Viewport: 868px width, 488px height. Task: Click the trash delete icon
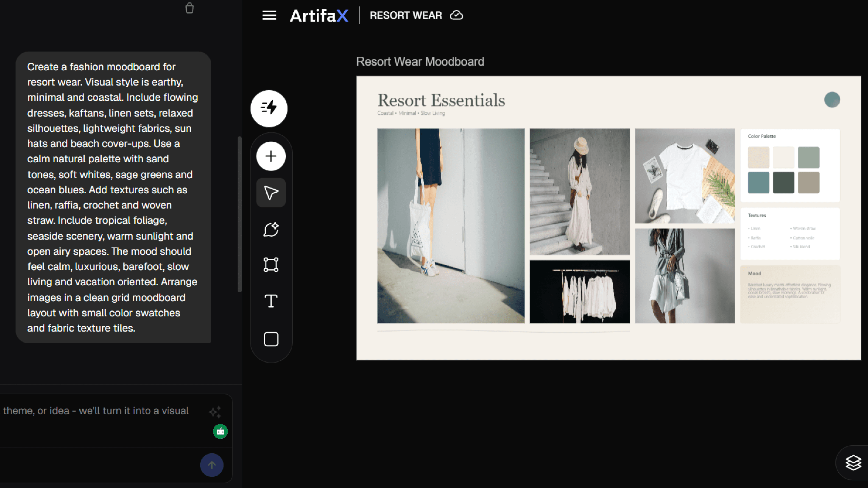pos(189,8)
